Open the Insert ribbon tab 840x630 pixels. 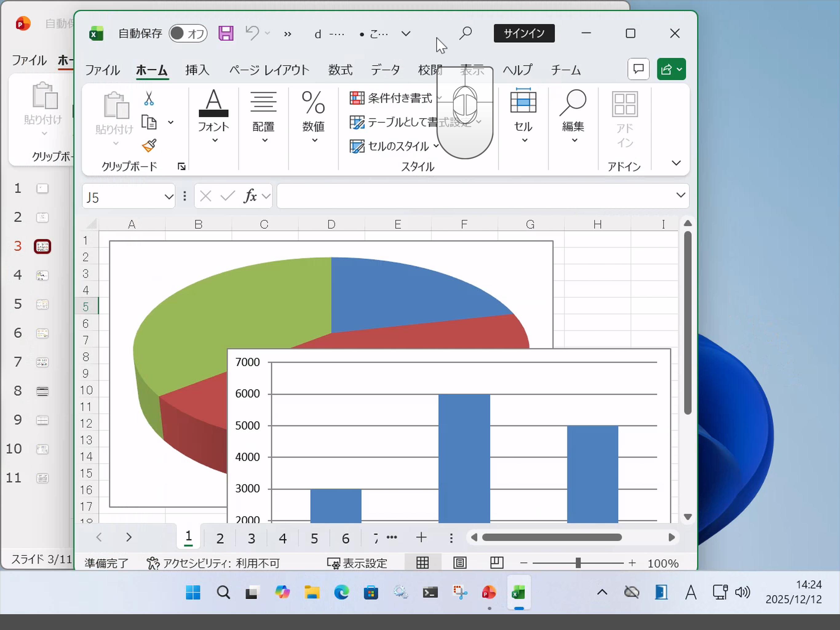pyautogui.click(x=197, y=70)
